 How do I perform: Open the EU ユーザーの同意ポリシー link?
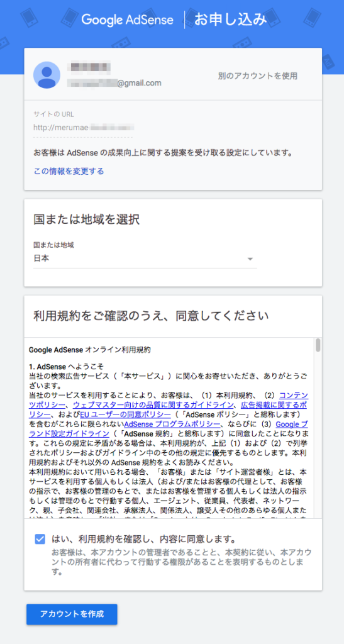click(x=125, y=414)
